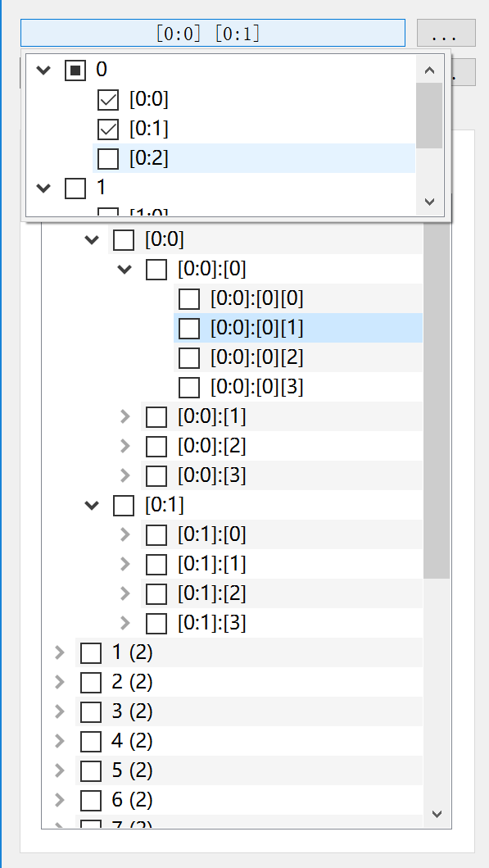Expand the "1 (2)" node
Image resolution: width=489 pixels, height=868 pixels.
click(x=58, y=652)
